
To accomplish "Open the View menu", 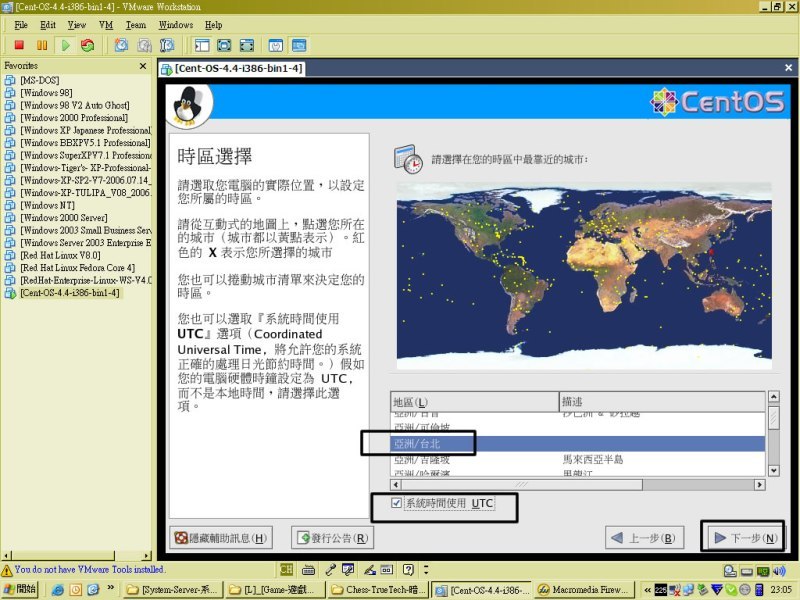I will click(77, 25).
